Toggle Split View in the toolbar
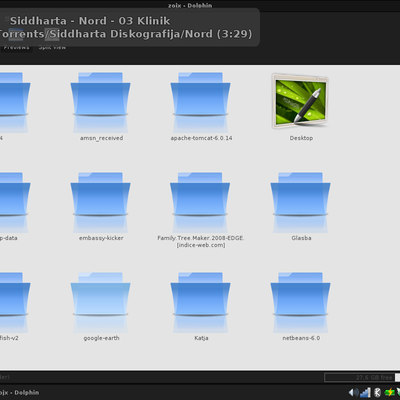Screen dimensions: 400x400 coord(52,47)
